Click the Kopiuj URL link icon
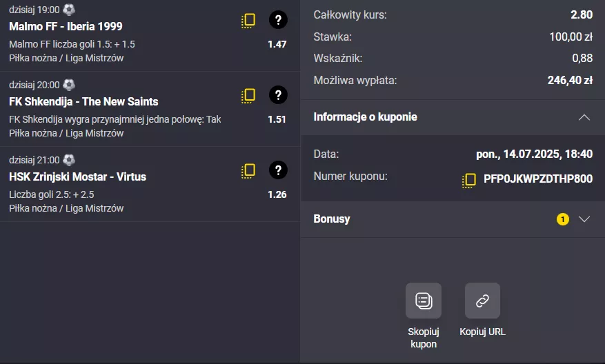The height and width of the screenshot is (364, 605). point(482,301)
